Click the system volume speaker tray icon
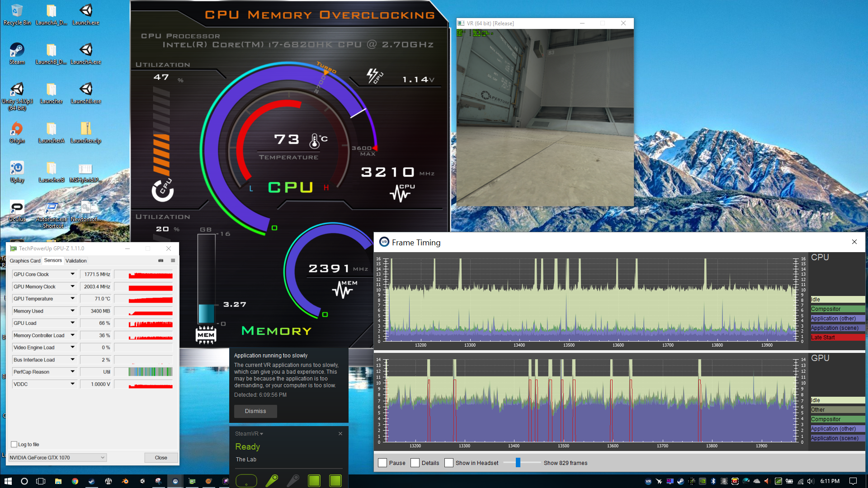Viewport: 868px width, 488px height. point(811,481)
